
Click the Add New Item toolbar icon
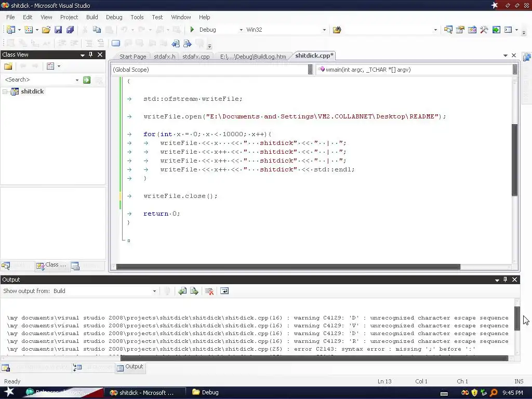point(29,30)
